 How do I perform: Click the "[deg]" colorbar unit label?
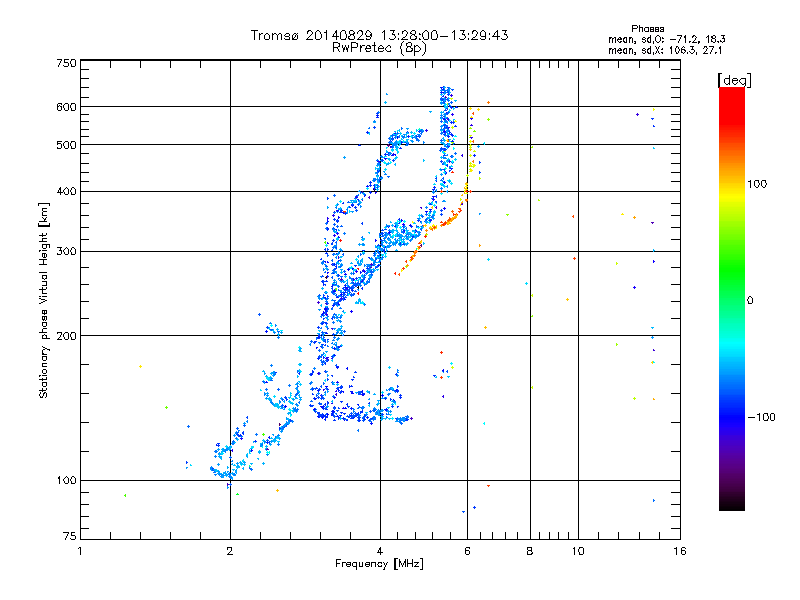734,81
